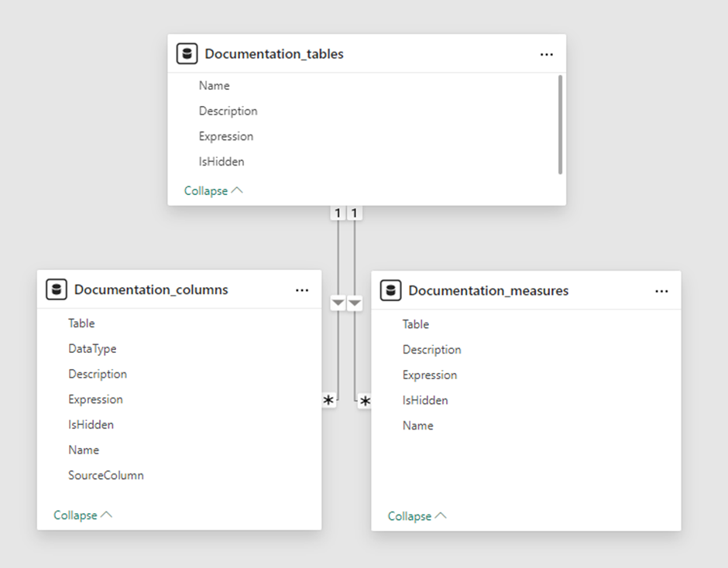This screenshot has width=728, height=568.
Task: Select Name field in Documentation_tables
Action: (215, 86)
